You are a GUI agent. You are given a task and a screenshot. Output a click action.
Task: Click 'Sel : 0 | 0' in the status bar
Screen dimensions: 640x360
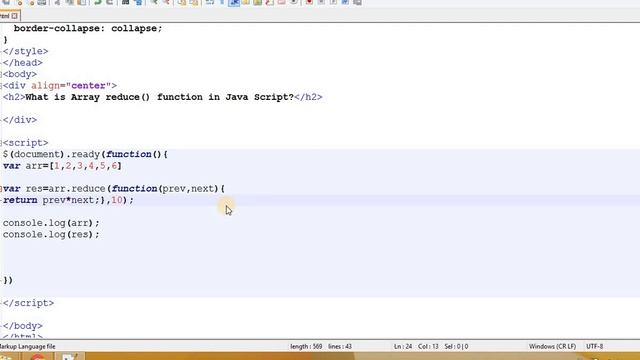pyautogui.click(x=456, y=347)
